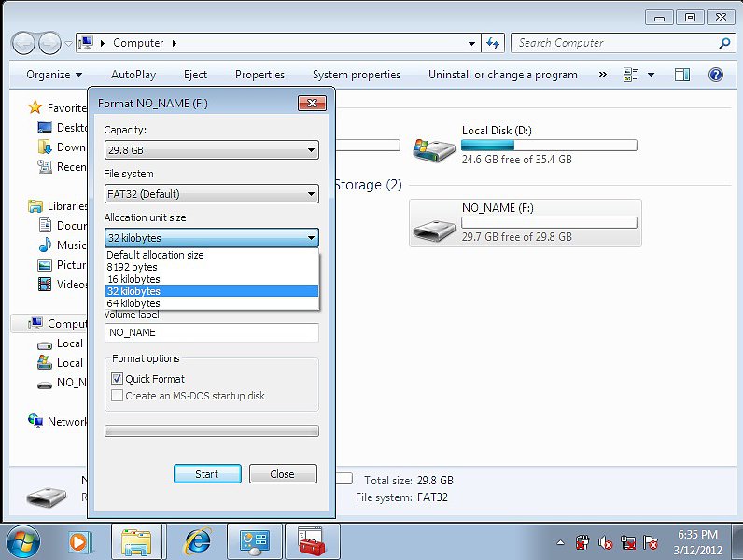
Task: Click the refresh icon beside address bar
Action: point(493,43)
